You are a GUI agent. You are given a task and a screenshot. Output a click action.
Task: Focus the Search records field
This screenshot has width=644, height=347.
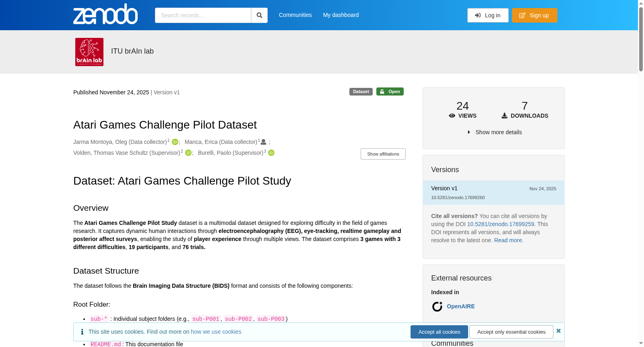203,15
